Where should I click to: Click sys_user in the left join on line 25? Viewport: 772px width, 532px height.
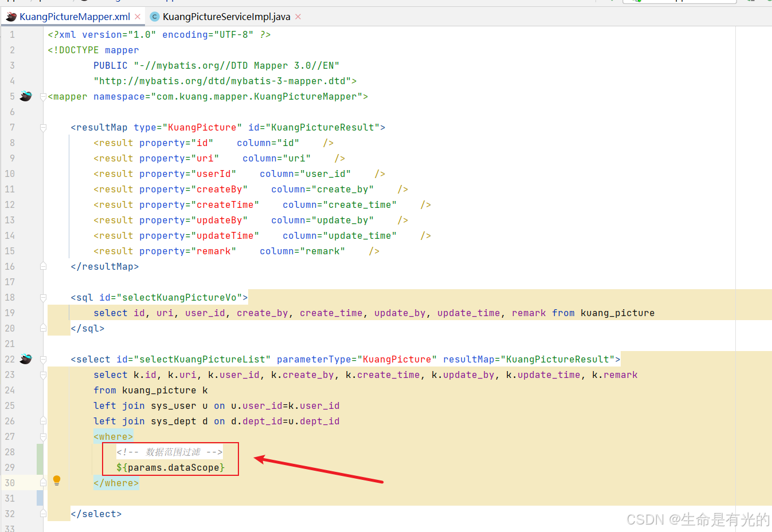[174, 405]
